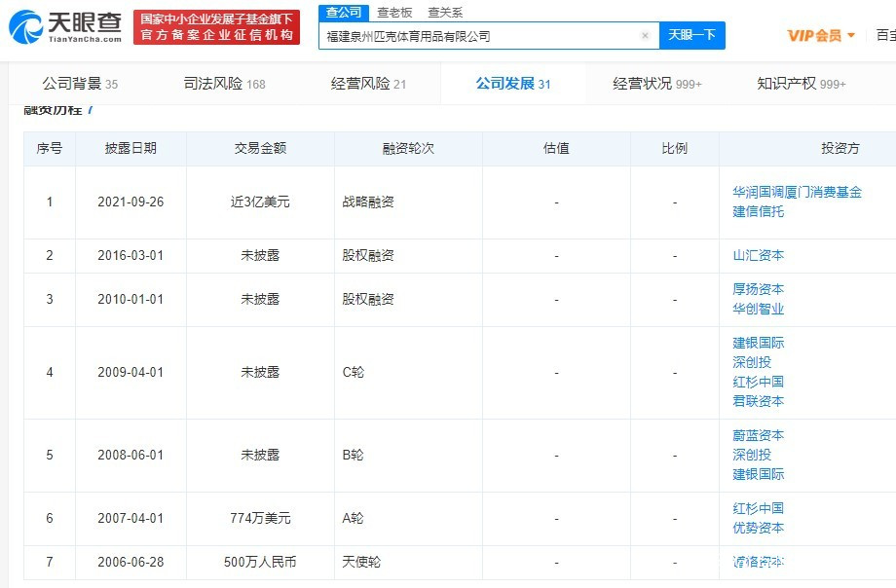Switch to the 查关系 search tab
Screen dimensions: 896x588
click(445, 12)
